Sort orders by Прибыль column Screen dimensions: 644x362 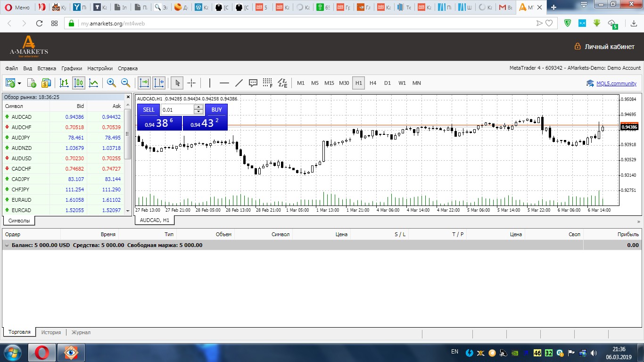628,234
